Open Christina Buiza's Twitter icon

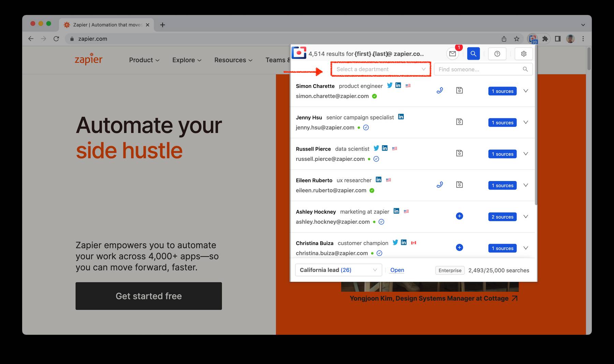pos(395,242)
